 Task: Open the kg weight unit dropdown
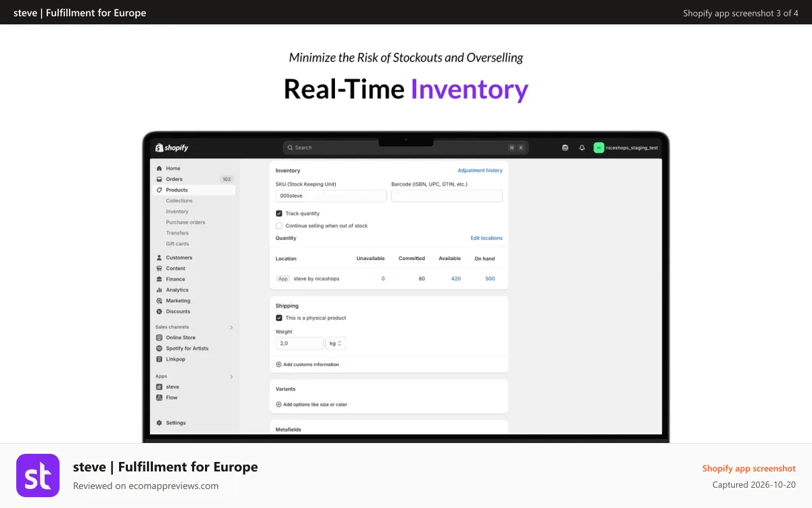point(336,343)
